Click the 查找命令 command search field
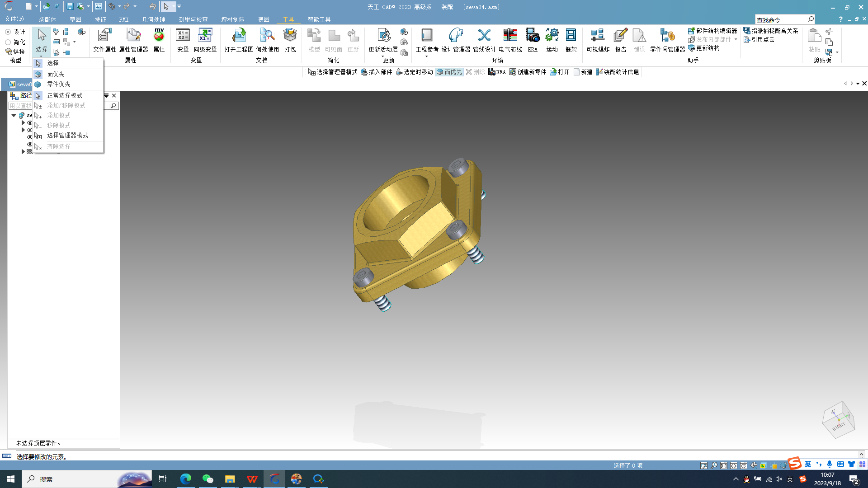The width and height of the screenshot is (868, 488). (x=781, y=20)
